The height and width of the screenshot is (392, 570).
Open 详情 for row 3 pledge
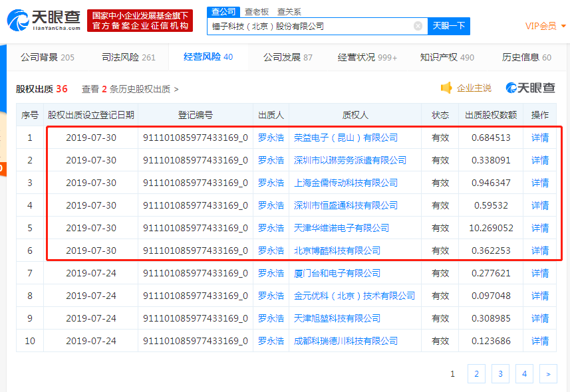540,183
